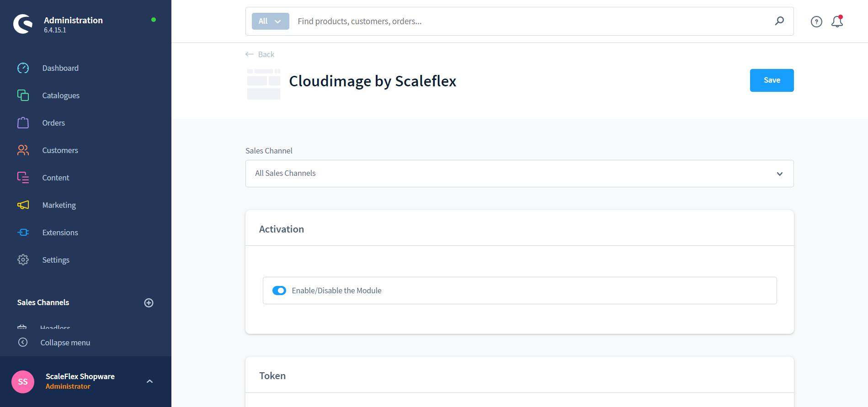Expand the All search filter dropdown
The image size is (868, 407).
(270, 21)
